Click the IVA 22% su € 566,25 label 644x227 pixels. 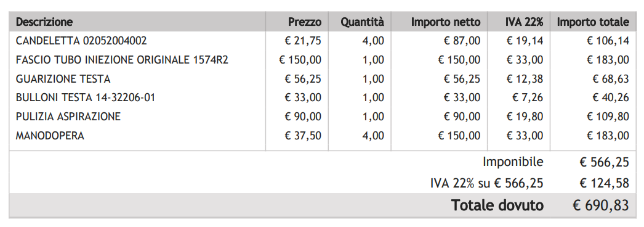tap(487, 183)
